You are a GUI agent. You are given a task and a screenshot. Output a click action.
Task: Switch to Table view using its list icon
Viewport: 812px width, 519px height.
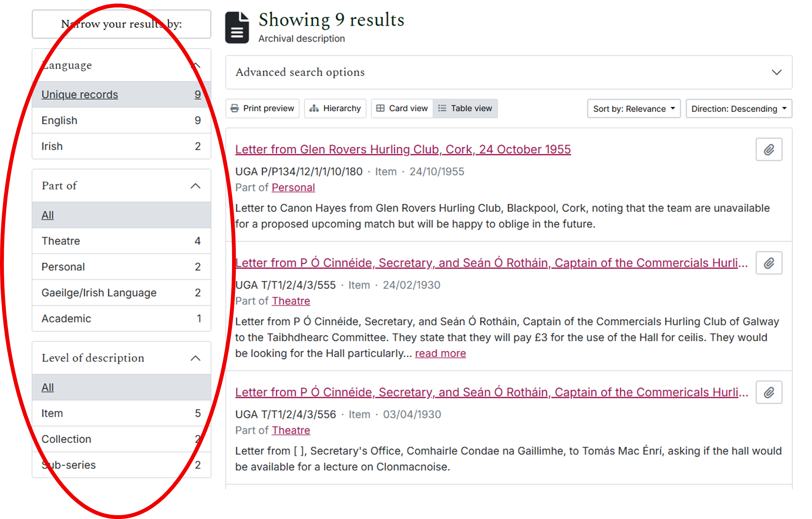(x=442, y=108)
